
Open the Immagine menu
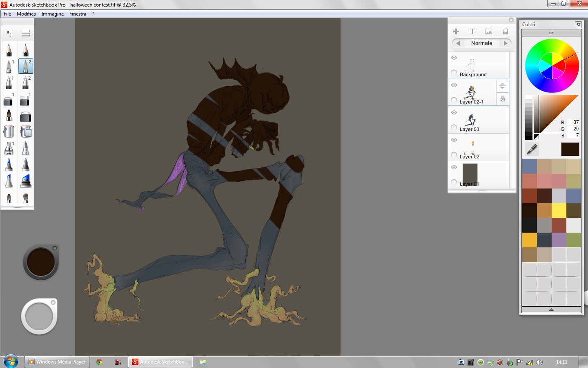(x=53, y=13)
